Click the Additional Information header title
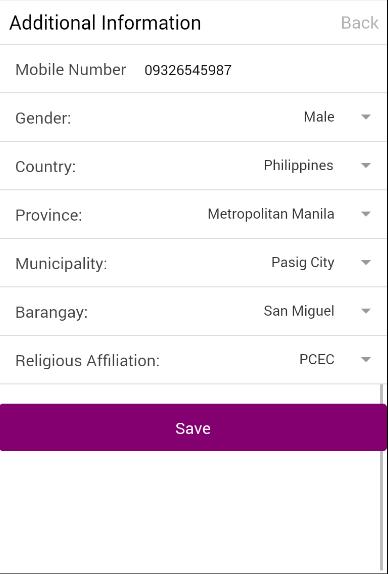The width and height of the screenshot is (388, 574). tap(105, 23)
